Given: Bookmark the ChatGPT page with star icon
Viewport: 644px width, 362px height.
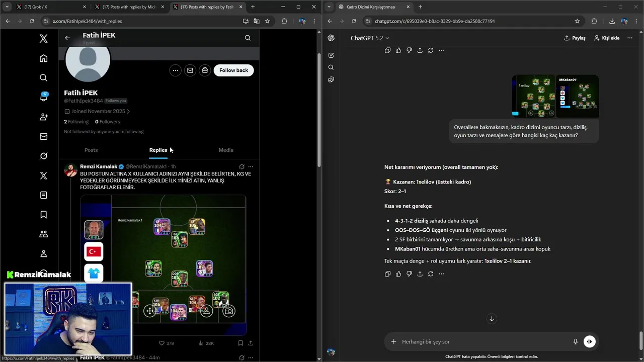Looking at the screenshot, I should coord(577,21).
